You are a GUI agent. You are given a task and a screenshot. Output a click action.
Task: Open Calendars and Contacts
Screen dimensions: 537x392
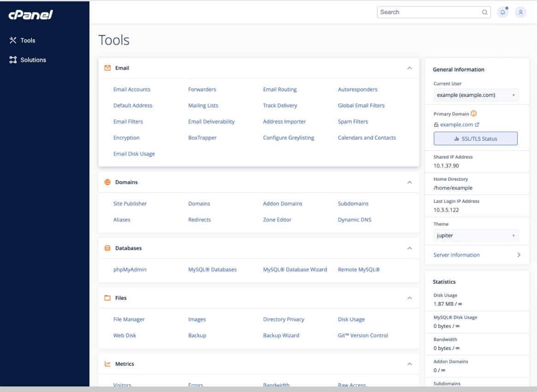point(367,138)
